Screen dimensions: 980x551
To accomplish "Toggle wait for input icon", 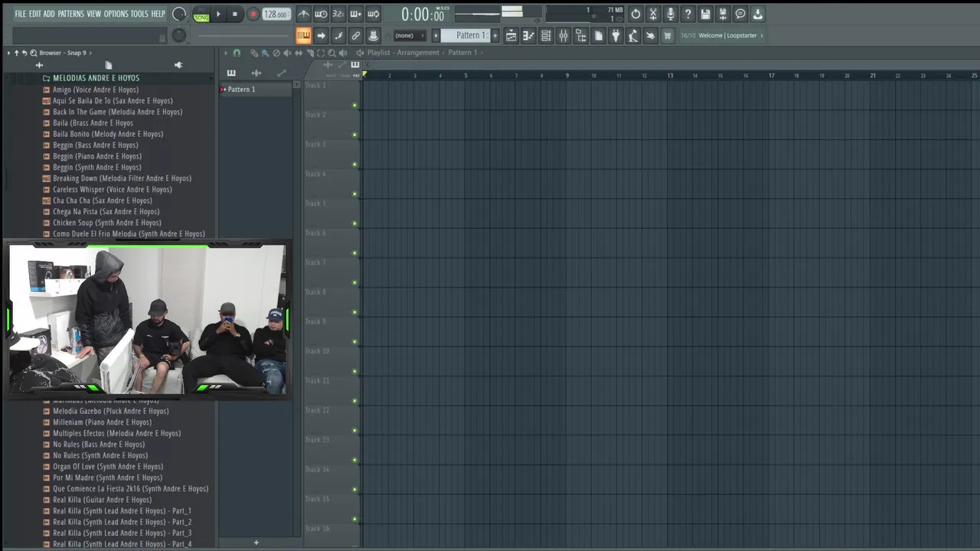I will point(321,14).
